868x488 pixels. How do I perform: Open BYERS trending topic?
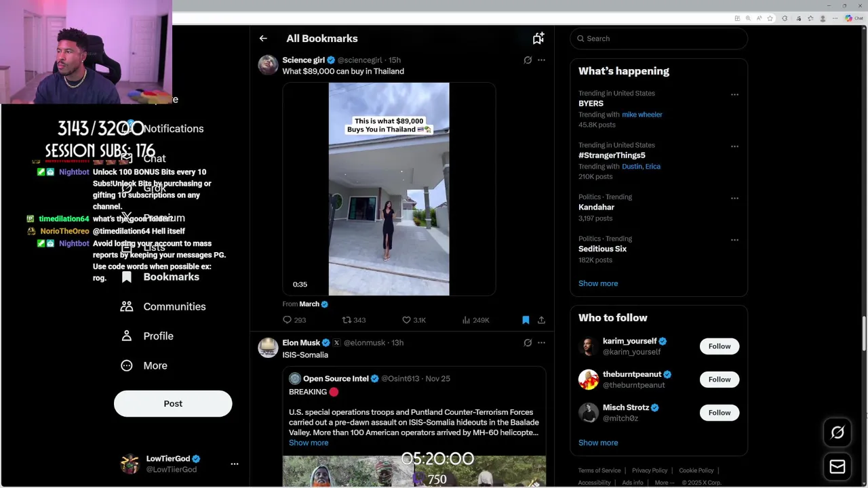[x=591, y=104]
